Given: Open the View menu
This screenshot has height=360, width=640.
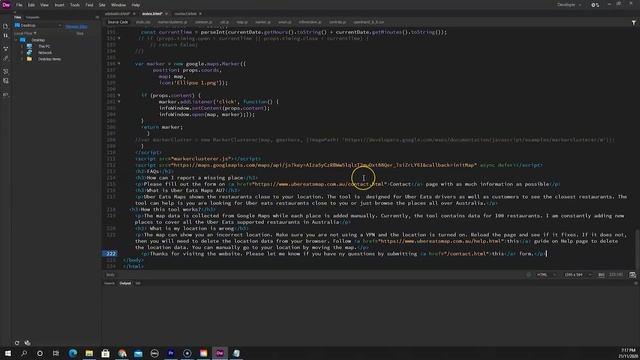Looking at the screenshot, I should (x=44, y=5).
